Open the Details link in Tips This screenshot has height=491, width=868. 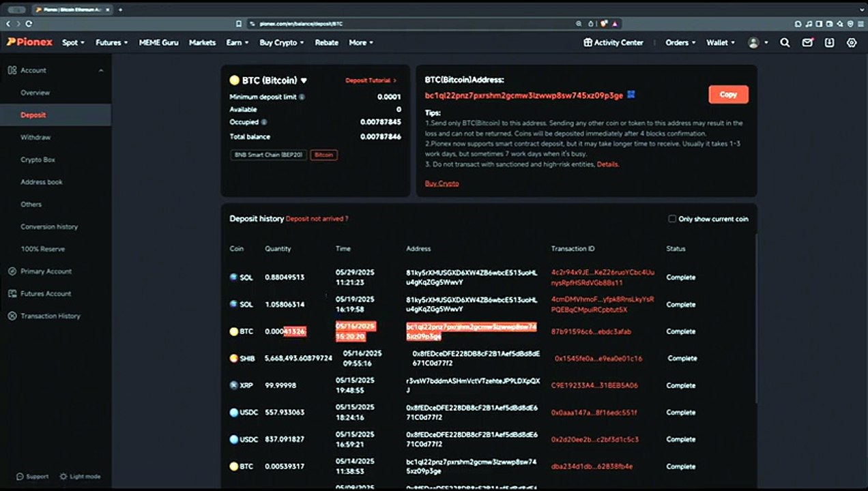608,164
